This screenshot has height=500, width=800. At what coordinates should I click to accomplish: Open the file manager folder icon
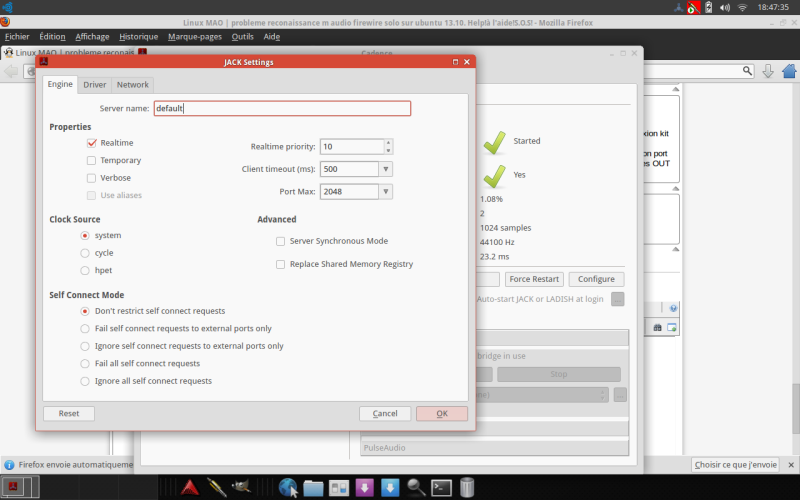click(313, 488)
